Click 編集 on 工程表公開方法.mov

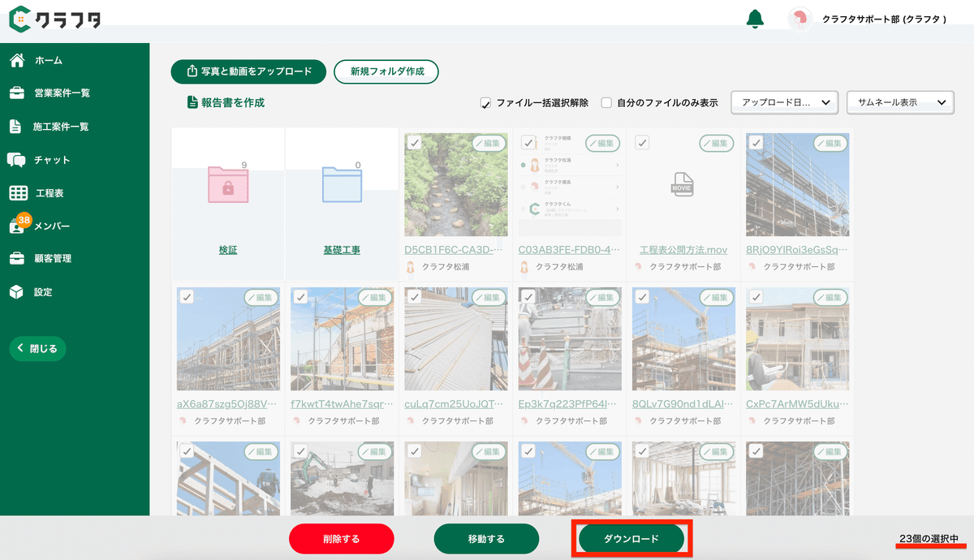(x=716, y=144)
